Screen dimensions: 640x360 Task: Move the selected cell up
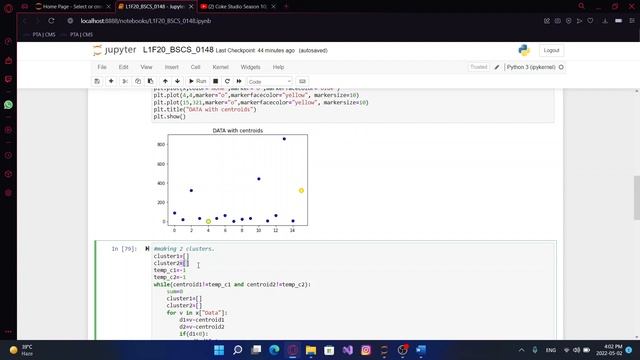pyautogui.click(x=165, y=81)
